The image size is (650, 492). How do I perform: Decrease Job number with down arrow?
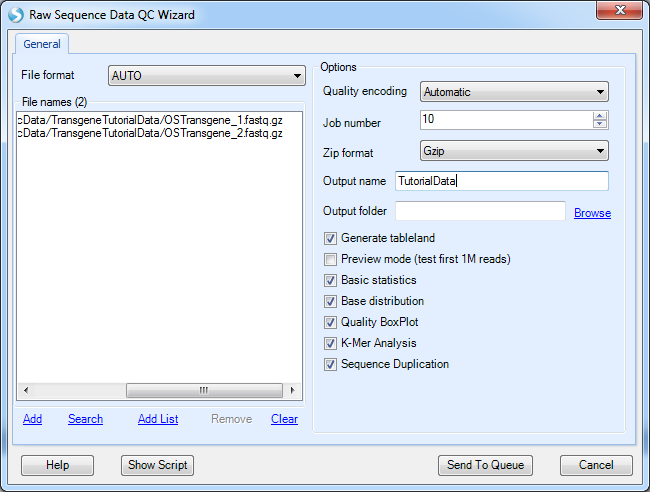(599, 124)
